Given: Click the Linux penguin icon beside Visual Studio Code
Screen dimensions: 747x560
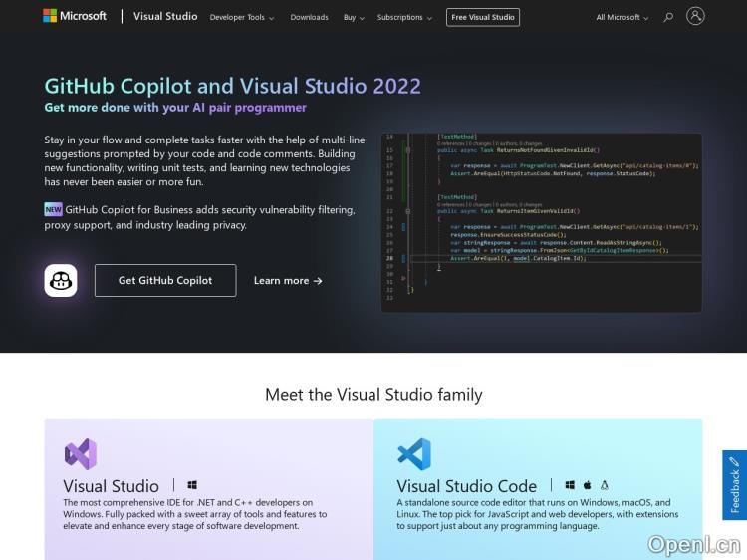Looking at the screenshot, I should [x=604, y=485].
